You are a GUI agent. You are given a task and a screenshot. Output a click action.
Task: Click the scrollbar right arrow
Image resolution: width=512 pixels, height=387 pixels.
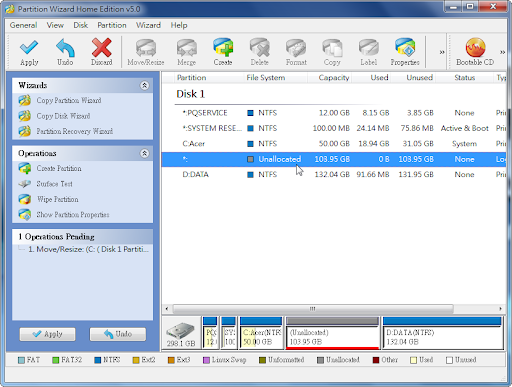click(x=500, y=309)
